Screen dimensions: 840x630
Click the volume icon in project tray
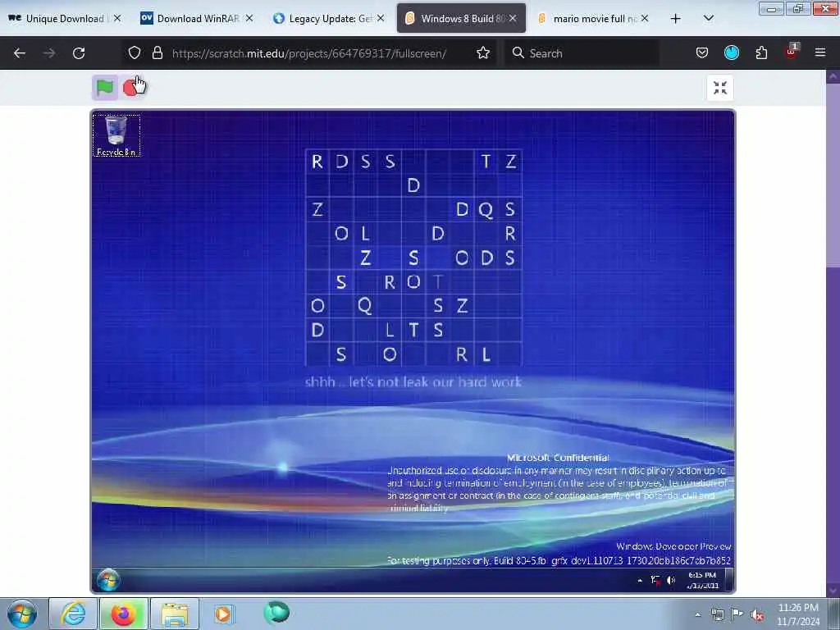tap(671, 580)
